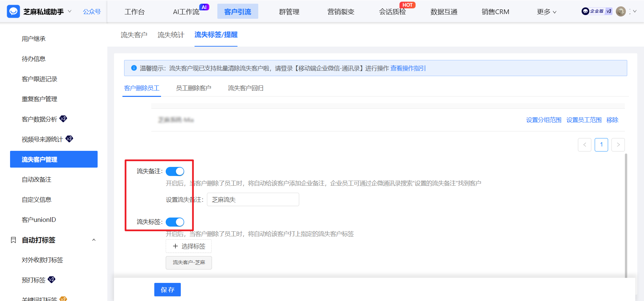The width and height of the screenshot is (644, 301).
Task: Toggle the 流失备注 switch
Action: pos(175,171)
